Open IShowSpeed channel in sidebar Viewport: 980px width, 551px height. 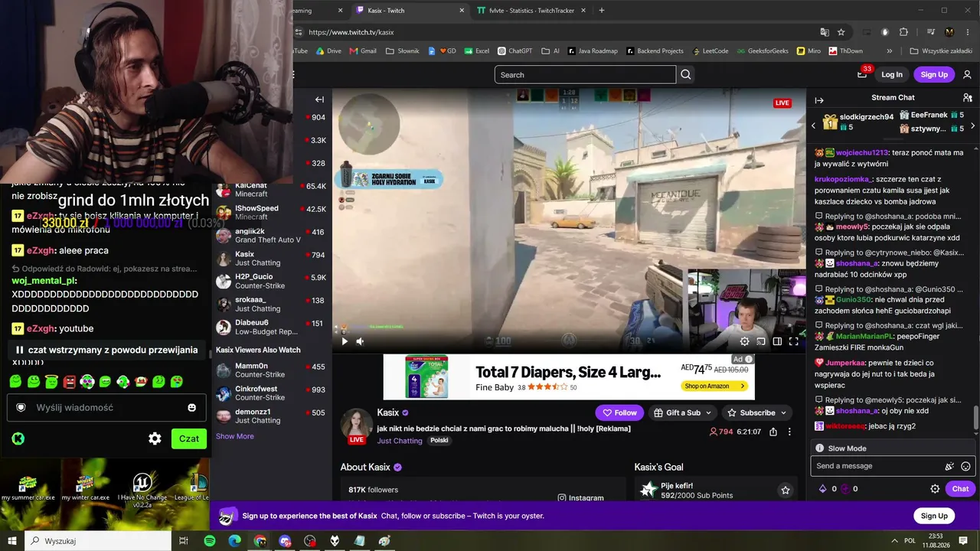(x=272, y=212)
